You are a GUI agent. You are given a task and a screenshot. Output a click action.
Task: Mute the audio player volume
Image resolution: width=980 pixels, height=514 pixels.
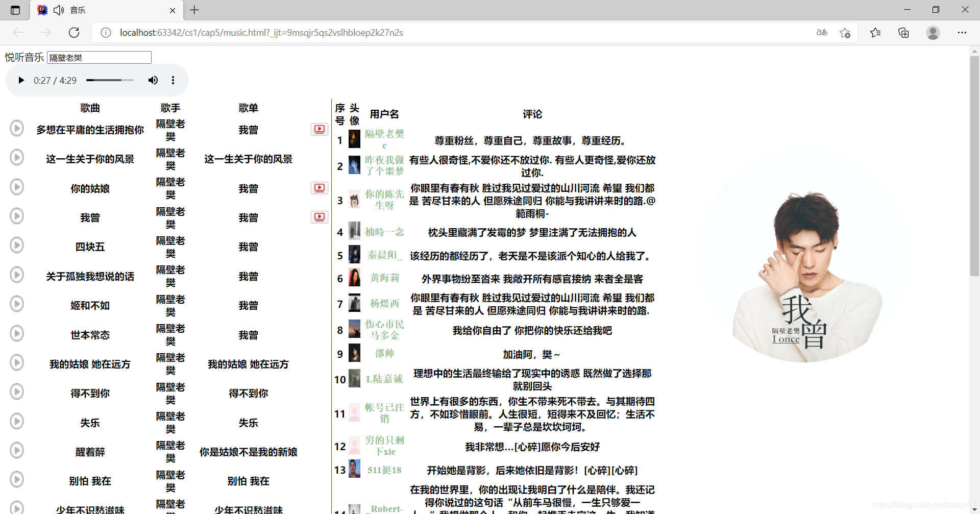(153, 80)
